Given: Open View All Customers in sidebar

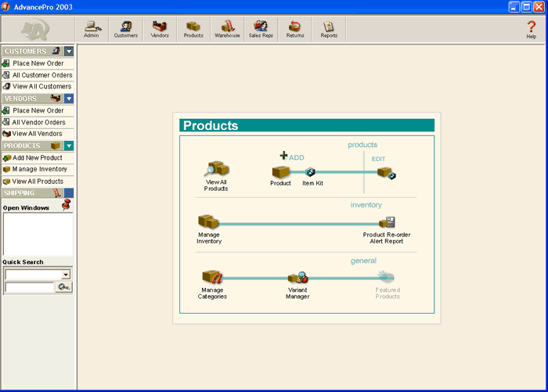Looking at the screenshot, I should click(x=38, y=86).
